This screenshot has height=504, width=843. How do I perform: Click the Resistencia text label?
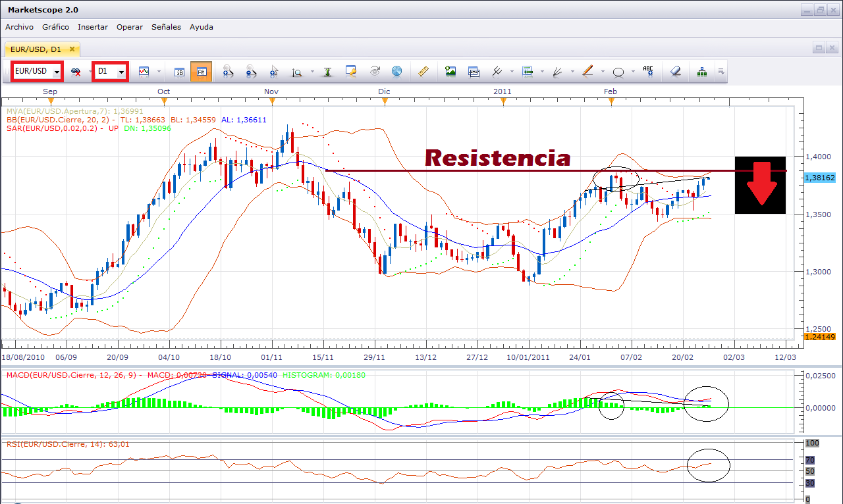coord(498,158)
